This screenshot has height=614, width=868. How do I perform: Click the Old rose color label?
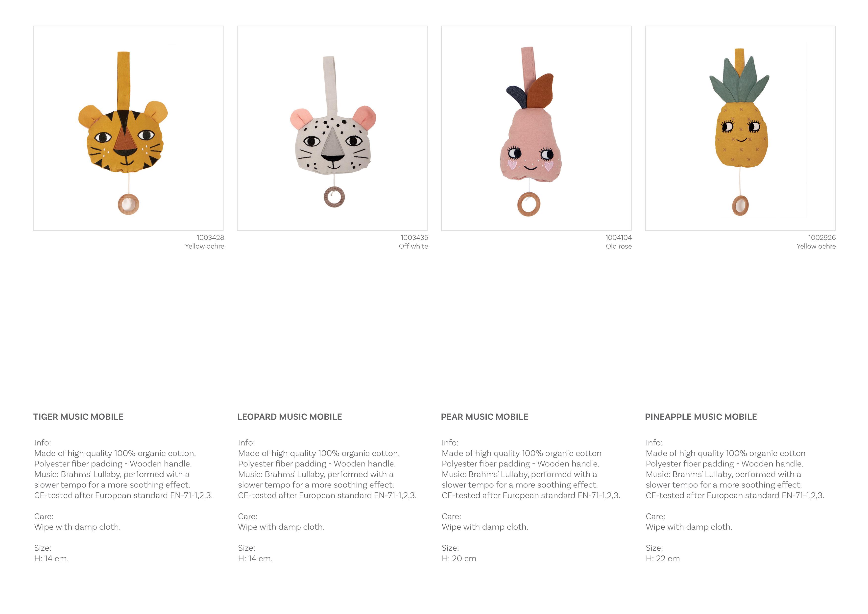[619, 246]
